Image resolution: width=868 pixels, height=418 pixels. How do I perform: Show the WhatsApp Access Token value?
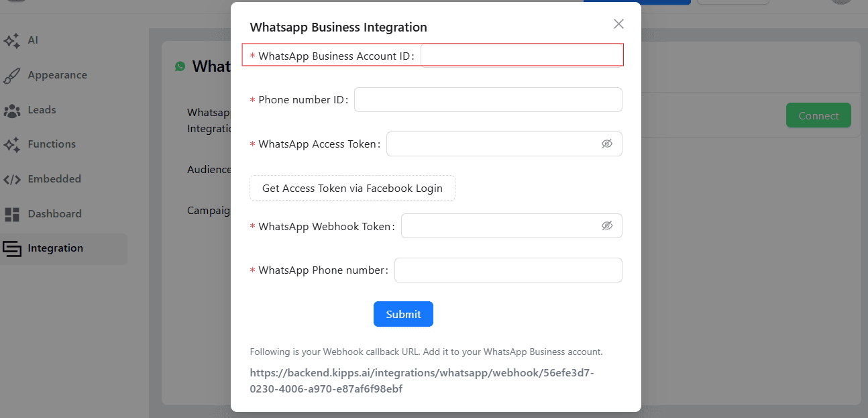[607, 144]
